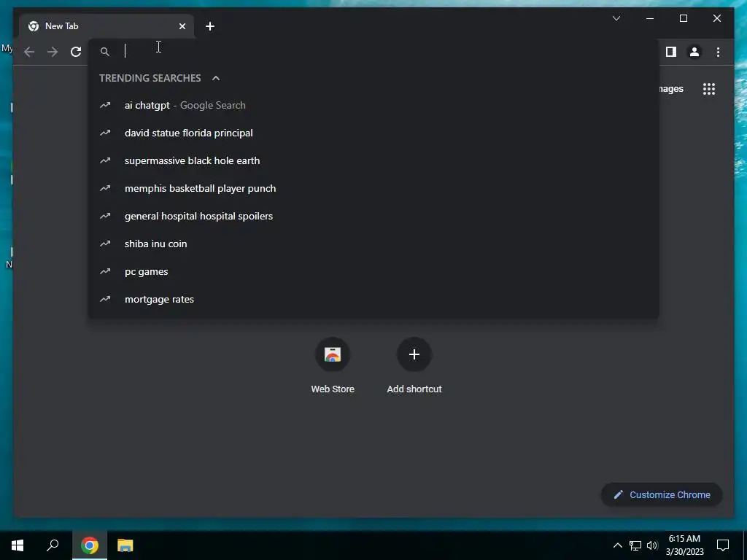Click the Forward navigation arrow

point(53,52)
